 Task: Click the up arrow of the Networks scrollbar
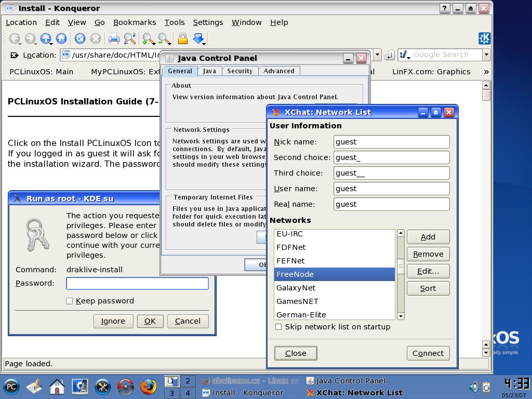pos(401,233)
